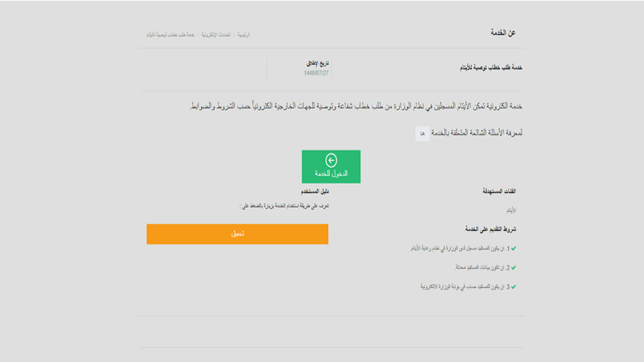Click text لمعرفة الأسئلة الشائعة المتعلقة بالخدمة

[x=477, y=132]
